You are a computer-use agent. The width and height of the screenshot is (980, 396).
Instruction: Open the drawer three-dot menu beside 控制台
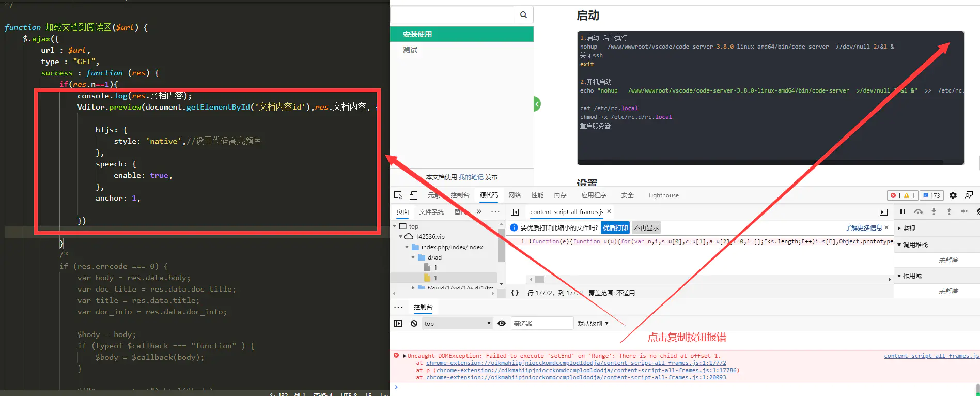398,307
